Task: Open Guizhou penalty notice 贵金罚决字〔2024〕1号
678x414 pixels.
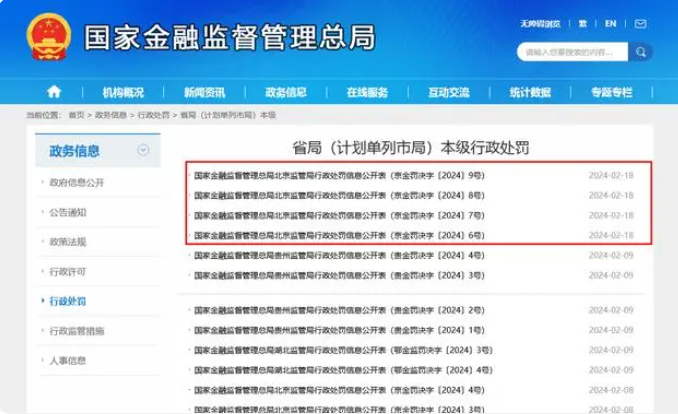Action: pyautogui.click(x=339, y=330)
